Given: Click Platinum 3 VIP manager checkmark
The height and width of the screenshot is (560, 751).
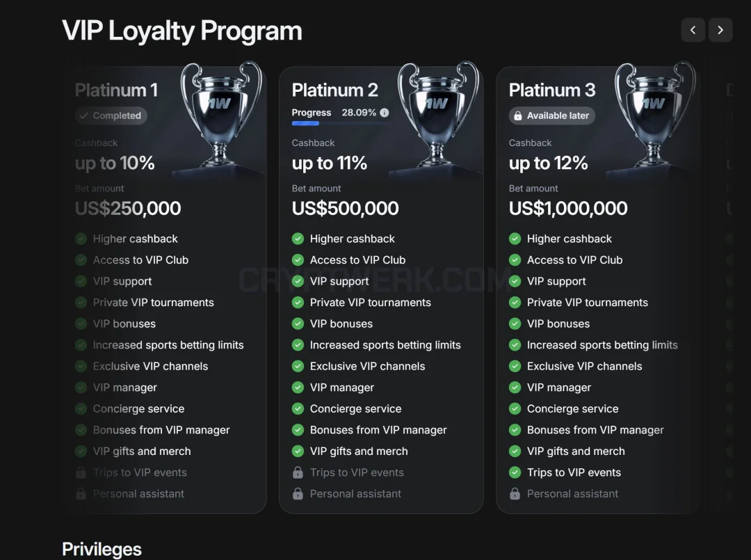Looking at the screenshot, I should tap(515, 387).
